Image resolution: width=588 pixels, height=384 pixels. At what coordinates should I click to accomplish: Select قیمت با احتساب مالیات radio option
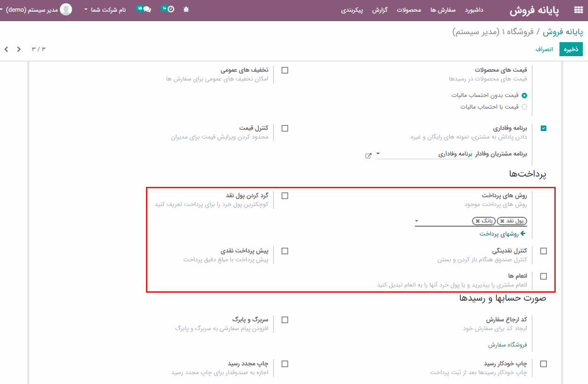(524, 107)
